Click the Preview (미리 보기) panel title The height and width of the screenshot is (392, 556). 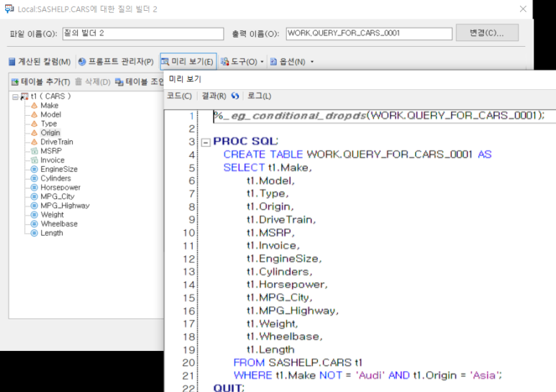point(185,79)
